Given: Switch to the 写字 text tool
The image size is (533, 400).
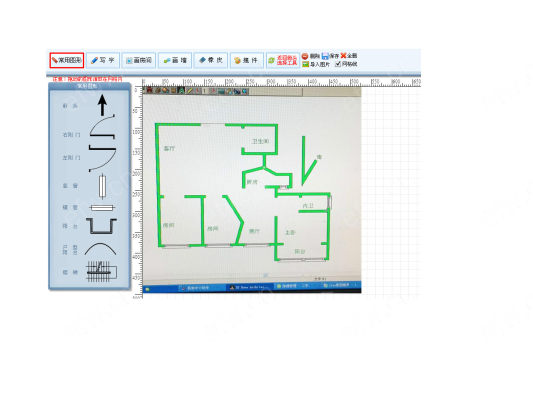Looking at the screenshot, I should point(103,60).
